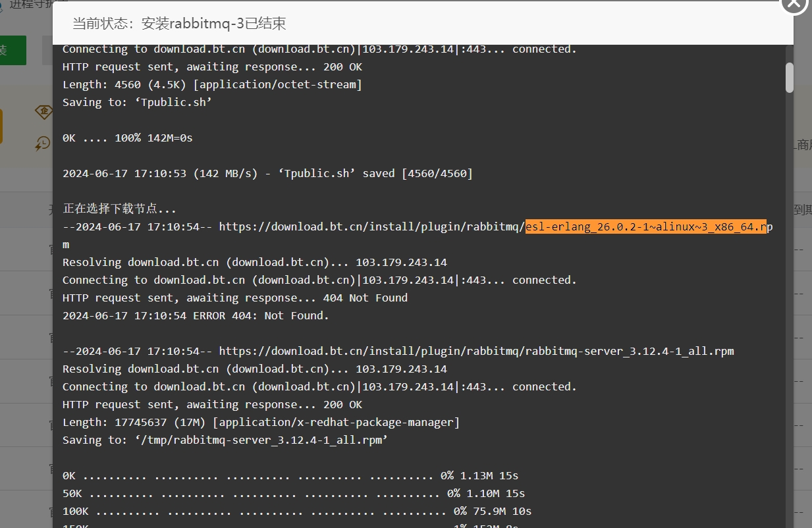Click the clock with lightning icon
The image size is (812, 528).
coord(43,144)
